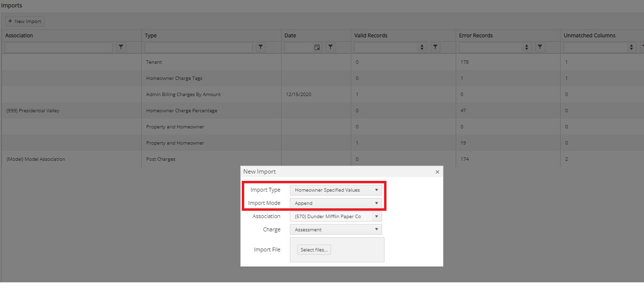Screen dimensions: 644x299
Task: Open the Association dropdown in New Import
Action: pos(336,216)
